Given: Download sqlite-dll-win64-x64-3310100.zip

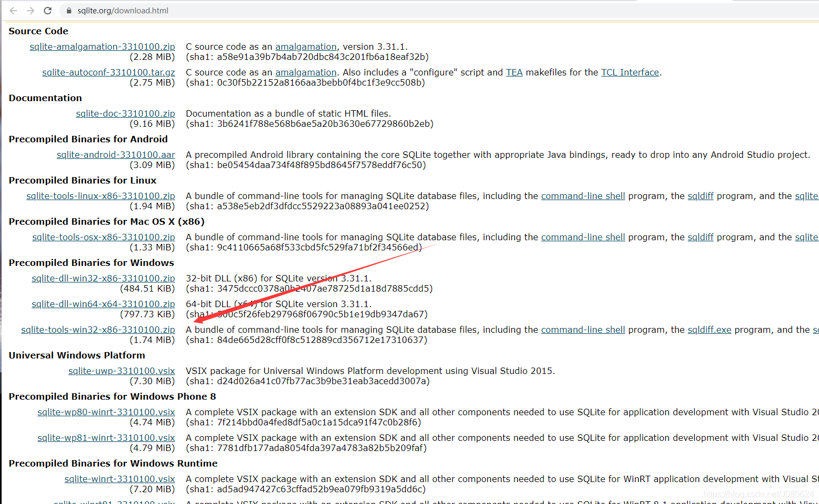Looking at the screenshot, I should pyautogui.click(x=103, y=304).
